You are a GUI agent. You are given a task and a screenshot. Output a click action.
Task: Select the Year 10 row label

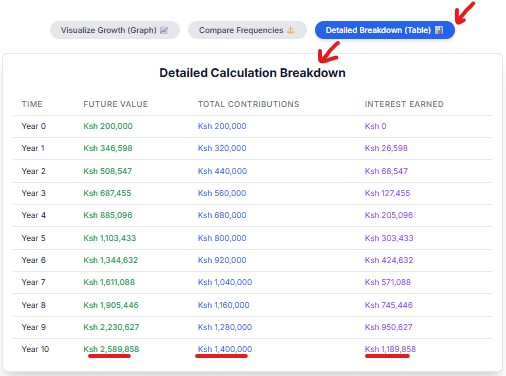(x=35, y=349)
